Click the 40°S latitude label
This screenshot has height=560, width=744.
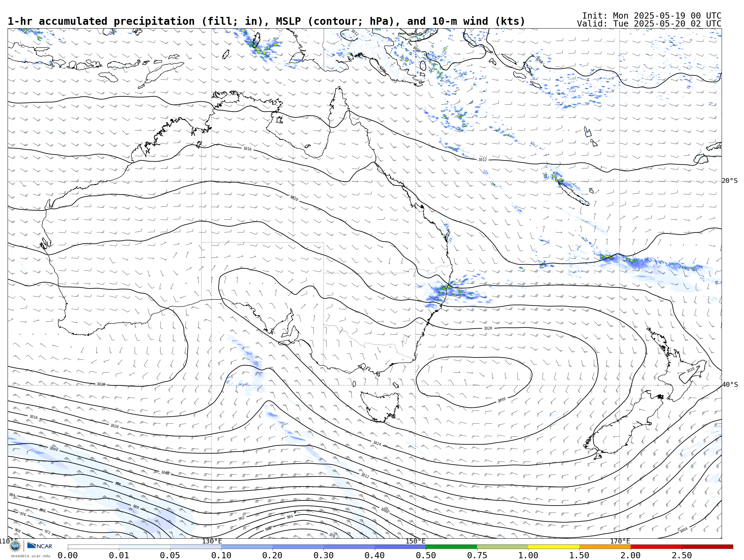[x=730, y=385]
